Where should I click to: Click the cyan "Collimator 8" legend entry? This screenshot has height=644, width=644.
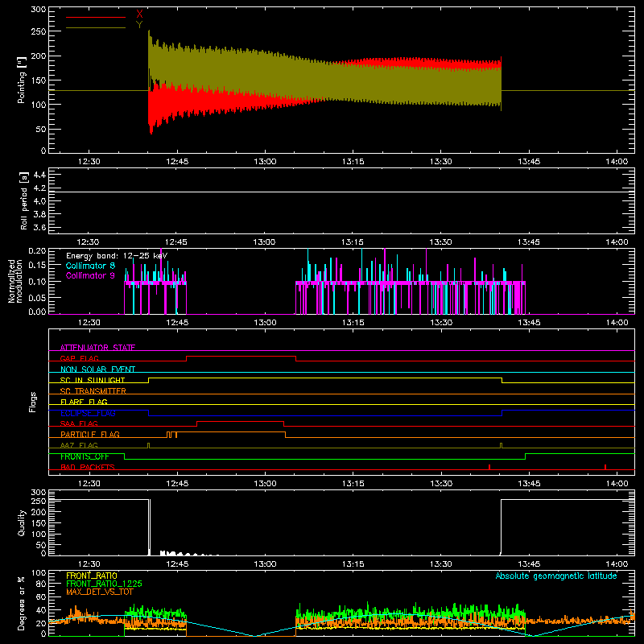(x=90, y=266)
